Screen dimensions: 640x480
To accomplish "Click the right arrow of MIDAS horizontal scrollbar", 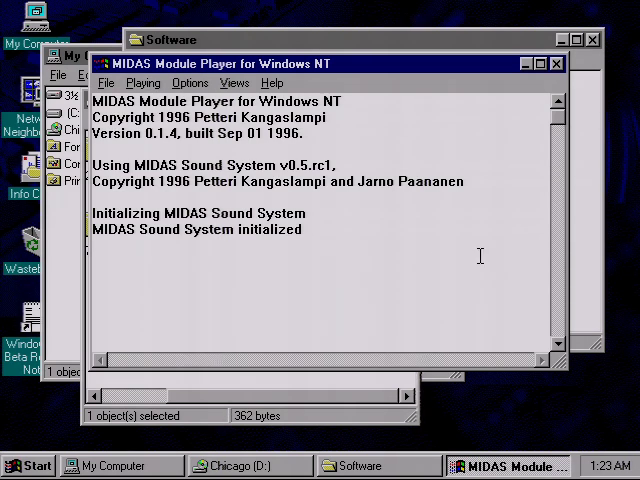I will pyautogui.click(x=542, y=360).
